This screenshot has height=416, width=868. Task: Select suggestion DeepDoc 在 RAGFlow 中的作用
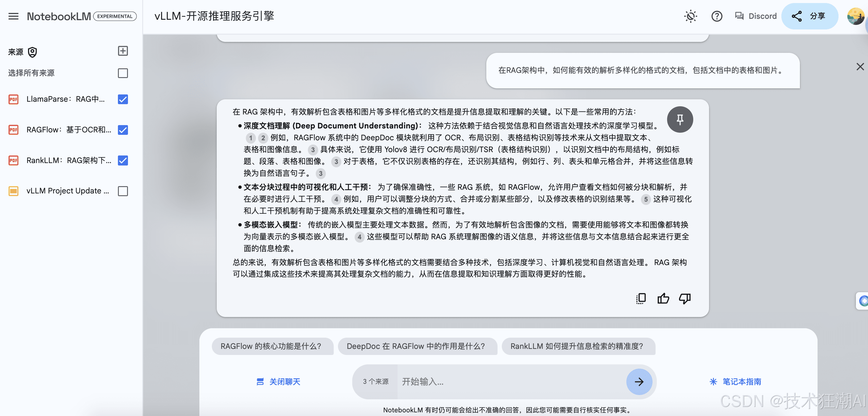(417, 346)
